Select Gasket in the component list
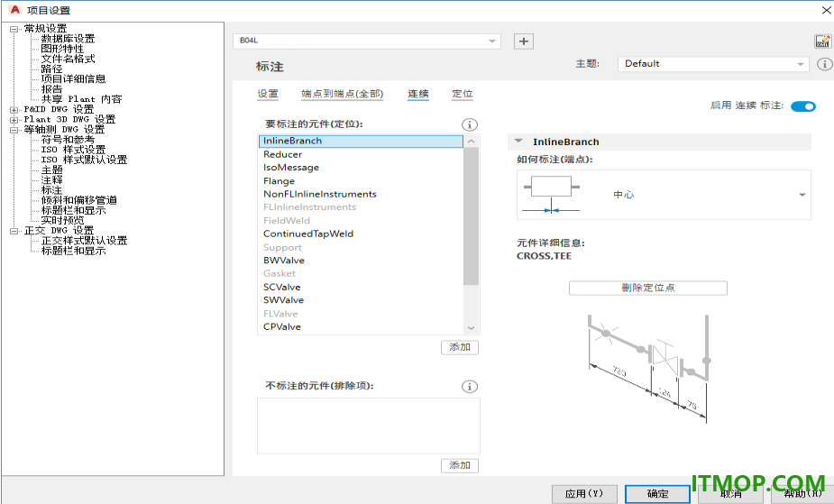Screen dimensions: 834x504 click(x=362, y=274)
